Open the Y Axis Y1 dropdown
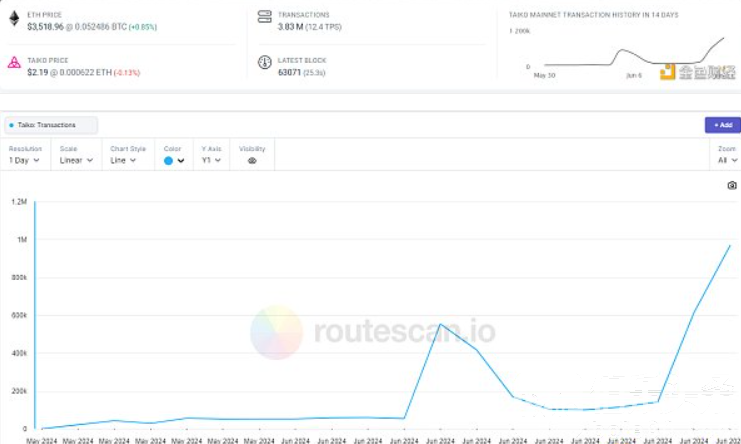741x444 pixels. pyautogui.click(x=211, y=160)
